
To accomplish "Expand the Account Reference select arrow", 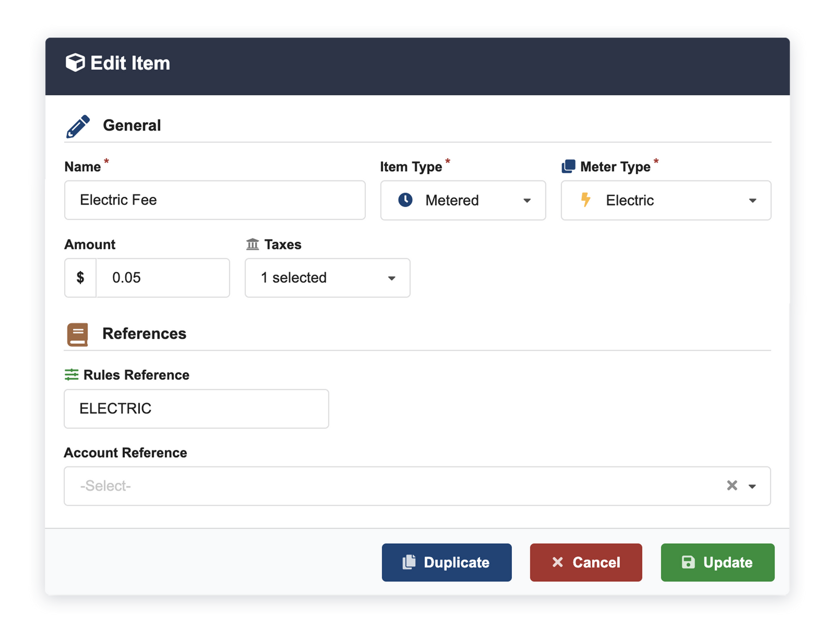I will [x=752, y=486].
